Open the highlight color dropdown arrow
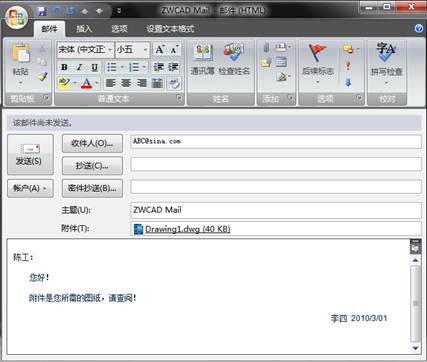The image size is (427, 362). [x=75, y=83]
